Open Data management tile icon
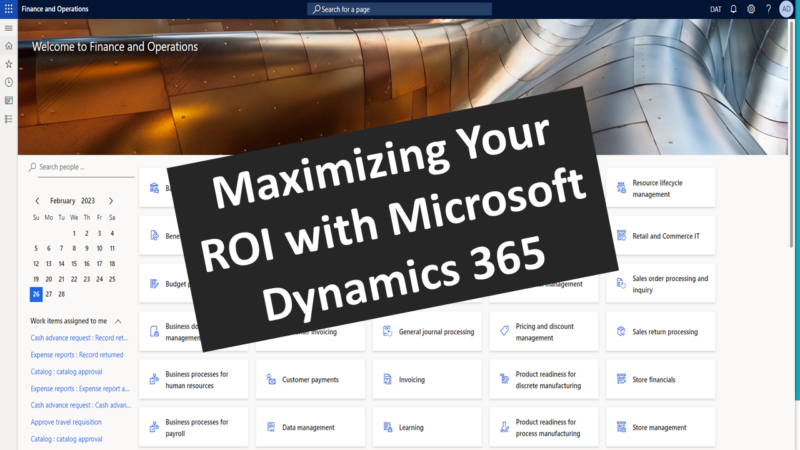The height and width of the screenshot is (450, 800). pos(271,427)
